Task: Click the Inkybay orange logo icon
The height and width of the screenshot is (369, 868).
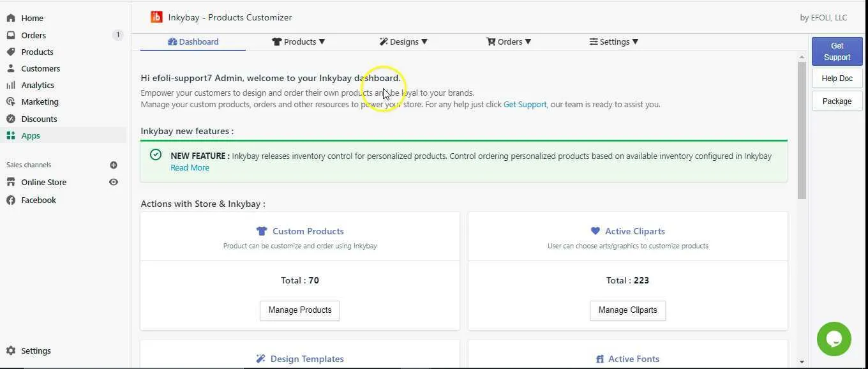Action: coord(156,17)
